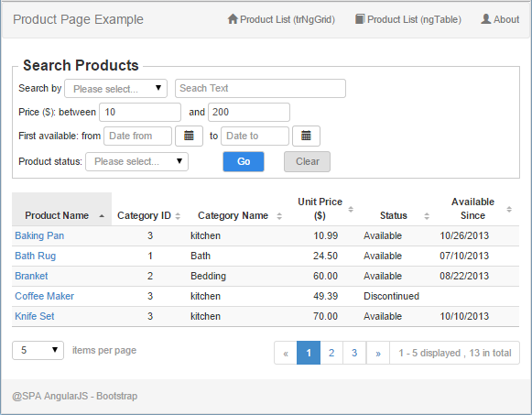Image resolution: width=532 pixels, height=415 pixels.
Task: Open the Date to calendar picker
Action: click(x=306, y=137)
